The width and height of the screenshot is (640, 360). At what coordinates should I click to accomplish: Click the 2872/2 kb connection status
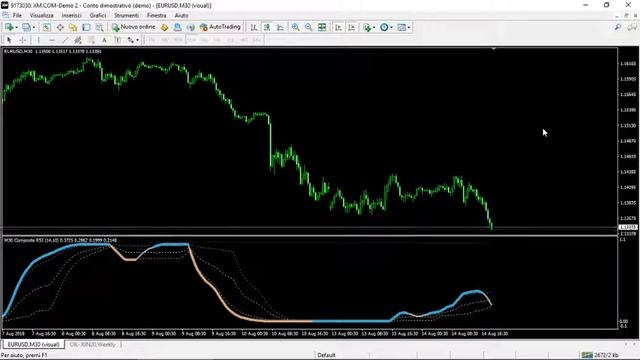(600, 355)
